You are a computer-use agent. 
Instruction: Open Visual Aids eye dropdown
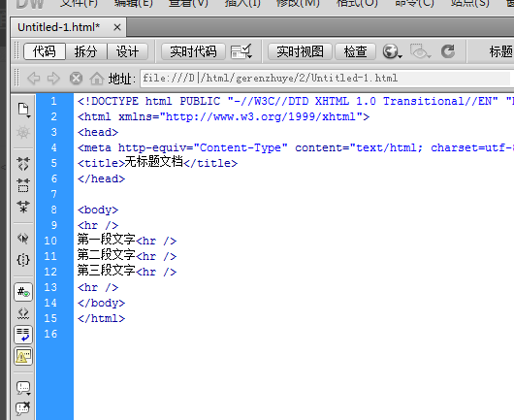click(x=421, y=51)
